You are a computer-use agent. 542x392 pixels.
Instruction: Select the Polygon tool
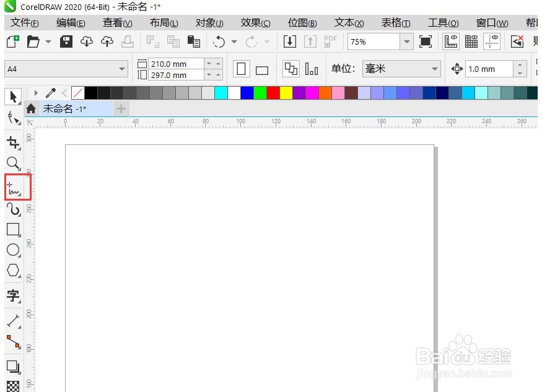click(14, 271)
